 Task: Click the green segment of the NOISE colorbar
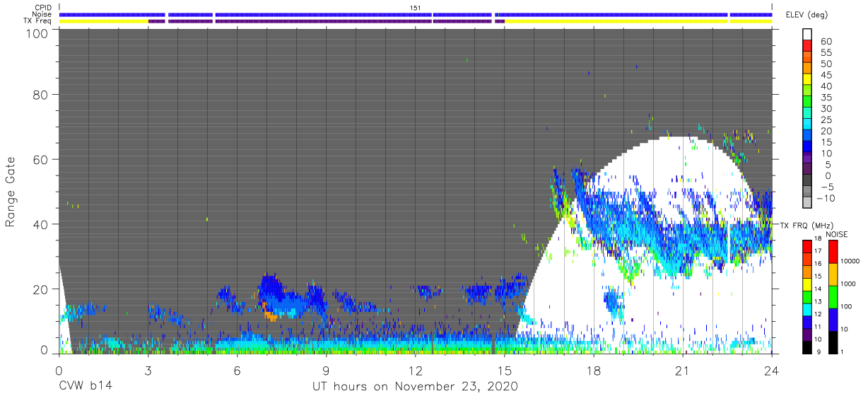pos(832,297)
